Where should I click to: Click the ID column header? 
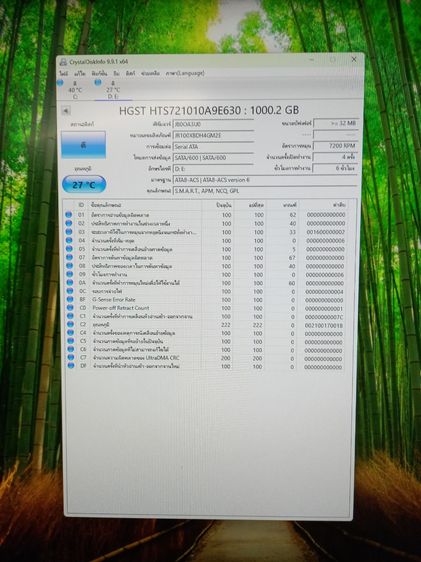[81, 205]
